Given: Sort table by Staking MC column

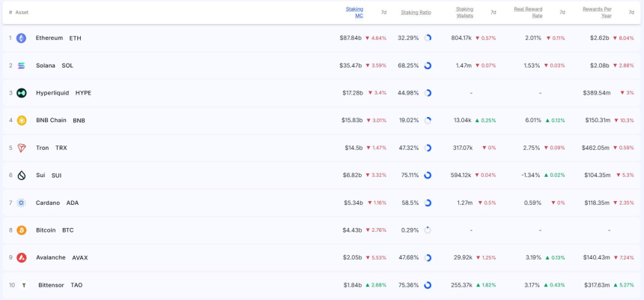Looking at the screenshot, I should [354, 12].
